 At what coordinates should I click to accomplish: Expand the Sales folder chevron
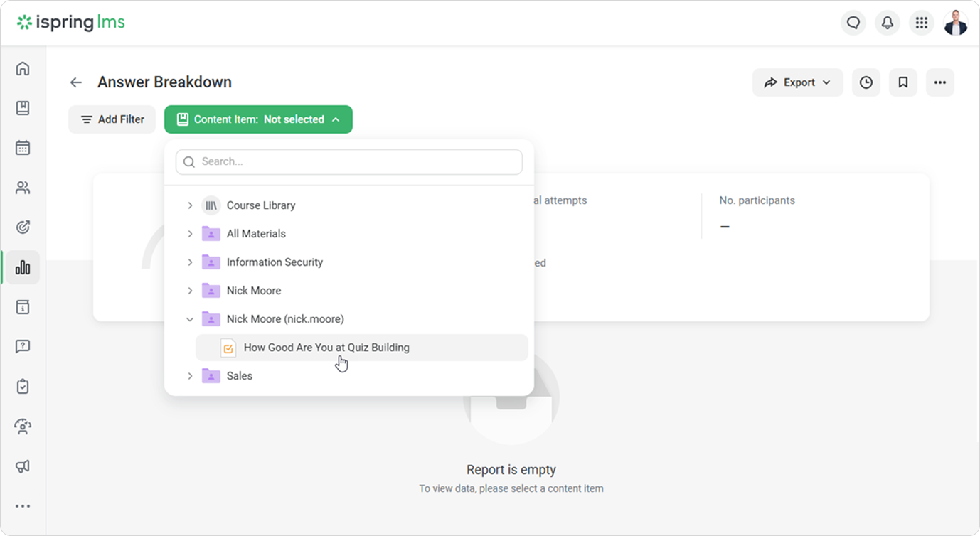pos(190,376)
